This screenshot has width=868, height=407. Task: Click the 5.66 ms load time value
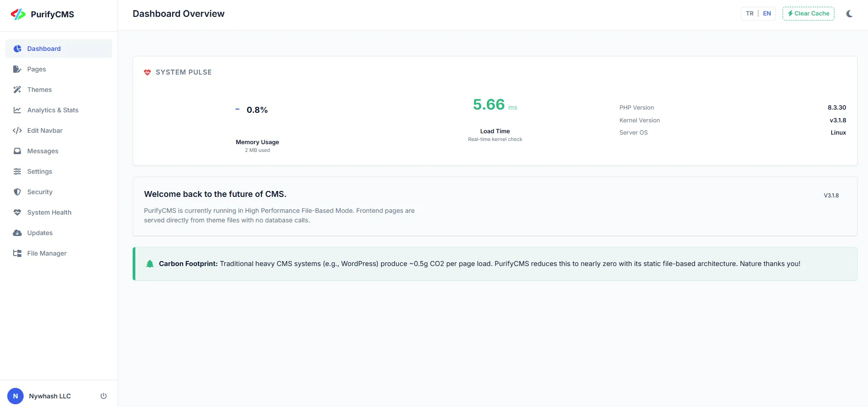(495, 105)
